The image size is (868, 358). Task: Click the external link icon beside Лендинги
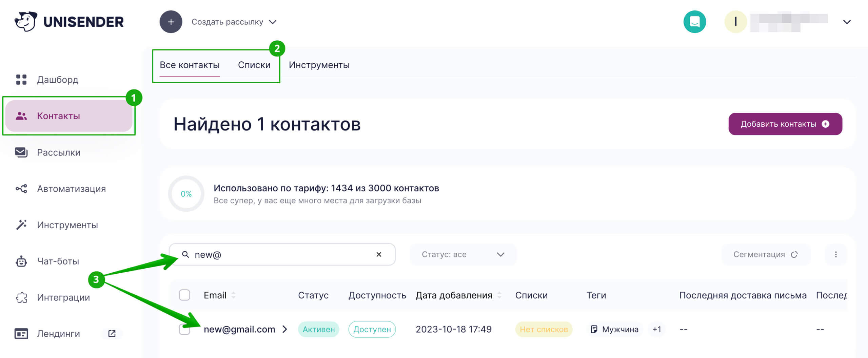tap(112, 334)
